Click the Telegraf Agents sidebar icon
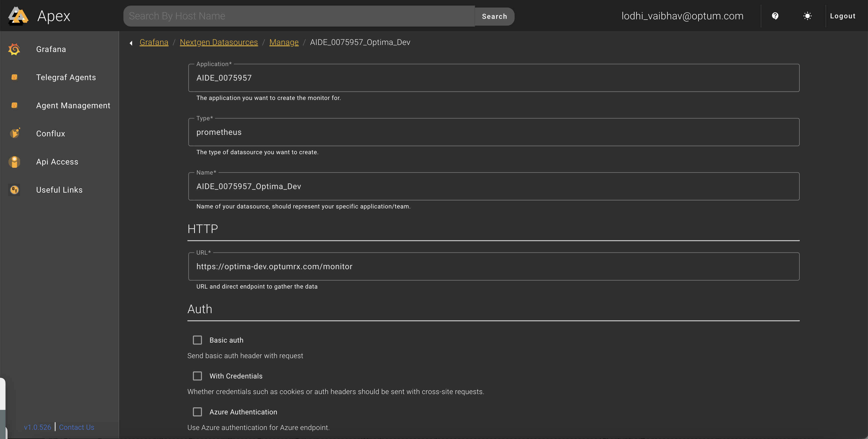 (14, 77)
